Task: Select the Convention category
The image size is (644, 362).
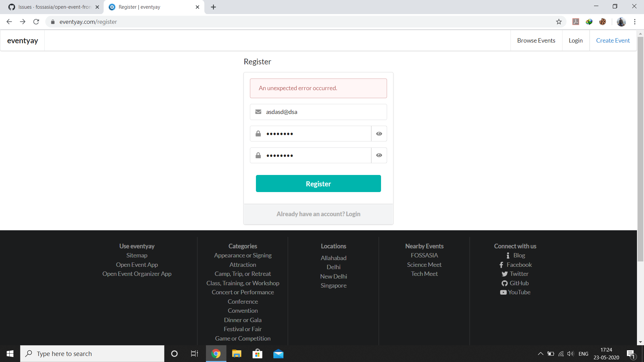Action: (x=243, y=311)
